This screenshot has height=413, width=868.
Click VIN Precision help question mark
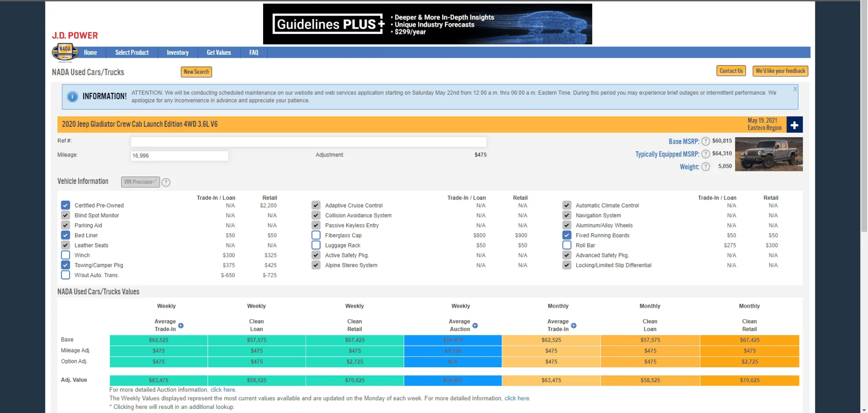click(x=166, y=182)
